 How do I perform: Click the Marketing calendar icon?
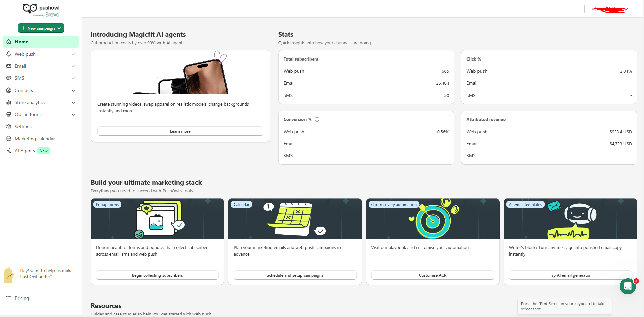point(9,139)
